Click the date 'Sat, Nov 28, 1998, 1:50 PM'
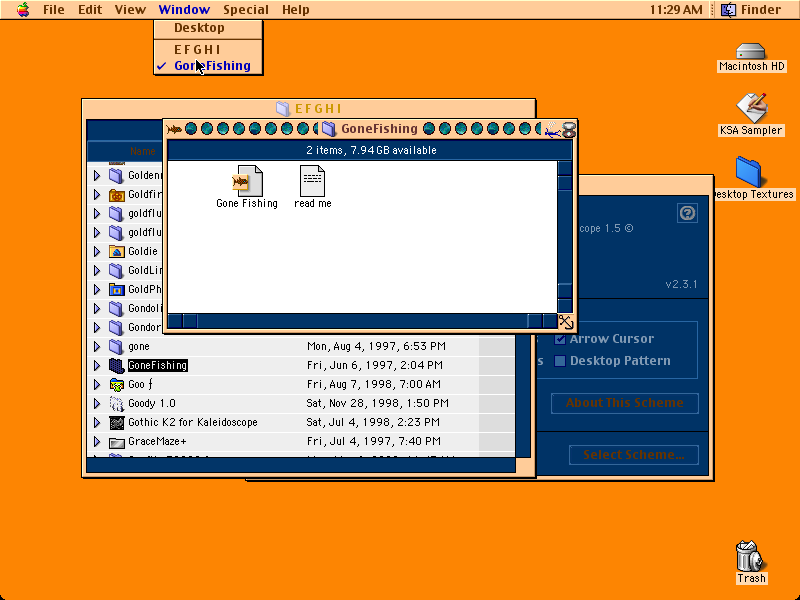The width and height of the screenshot is (800, 600). (378, 404)
